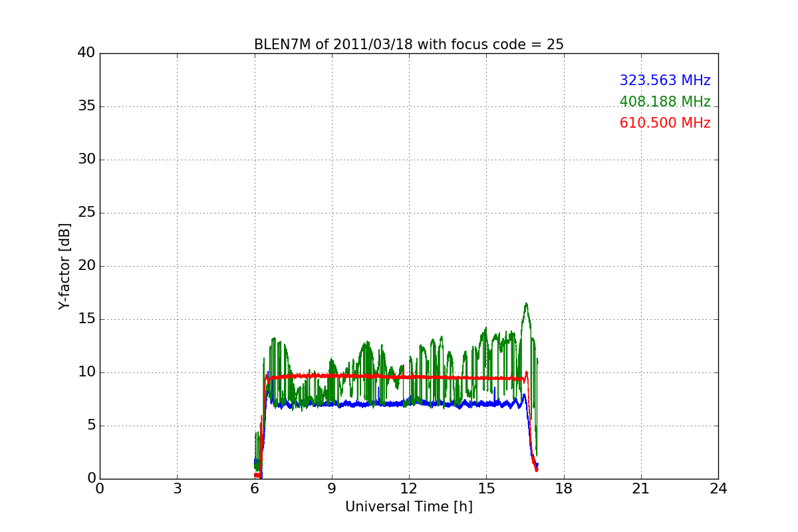
Task: Click the y-axis tick label 40
Action: tap(86, 53)
